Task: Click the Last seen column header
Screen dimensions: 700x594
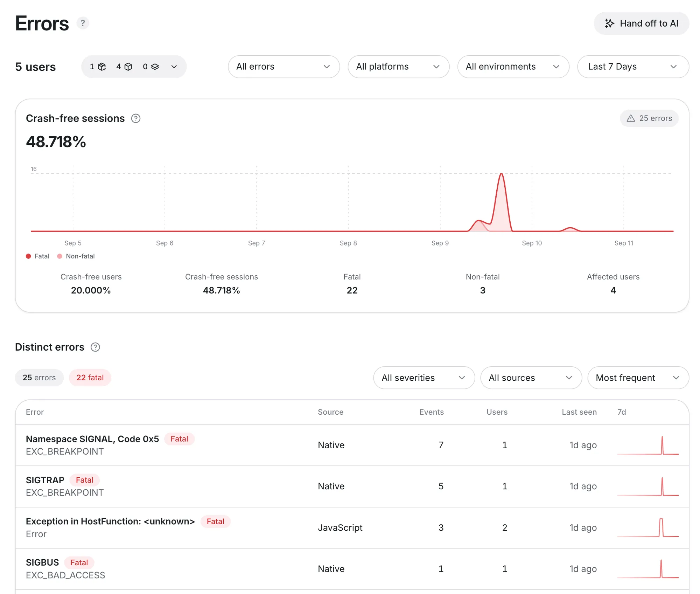Action: tap(579, 412)
